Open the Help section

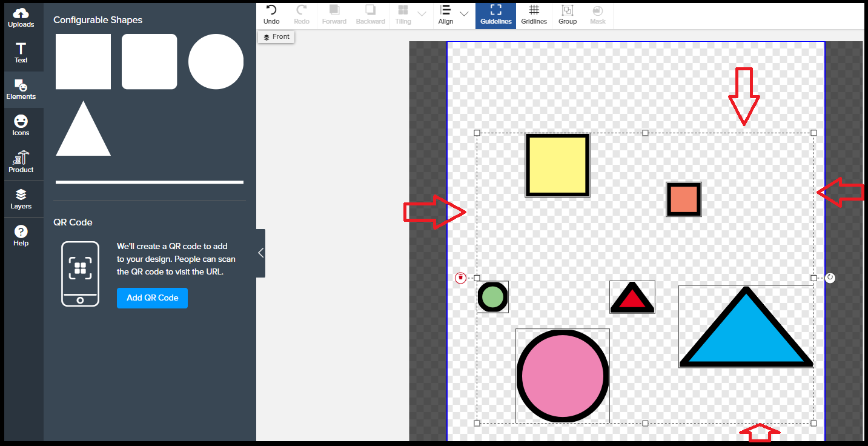click(x=21, y=236)
